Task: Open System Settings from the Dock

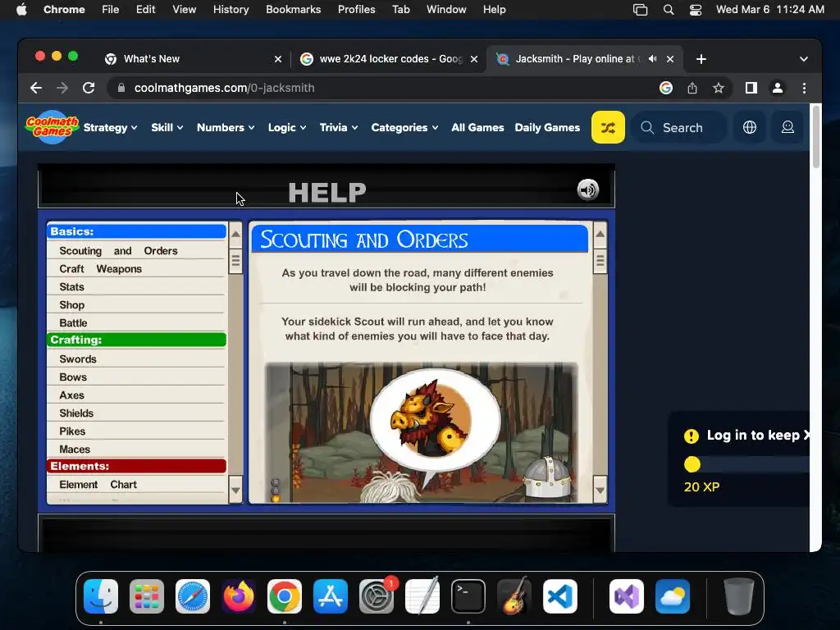Action: pos(377,596)
